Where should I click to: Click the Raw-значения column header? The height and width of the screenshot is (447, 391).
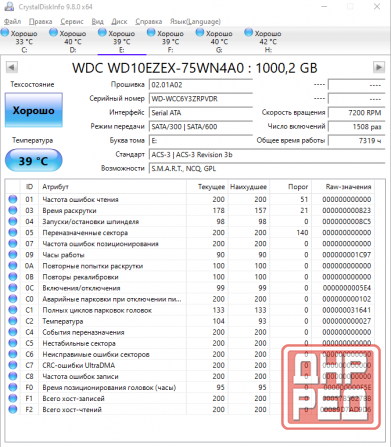pyautogui.click(x=343, y=187)
